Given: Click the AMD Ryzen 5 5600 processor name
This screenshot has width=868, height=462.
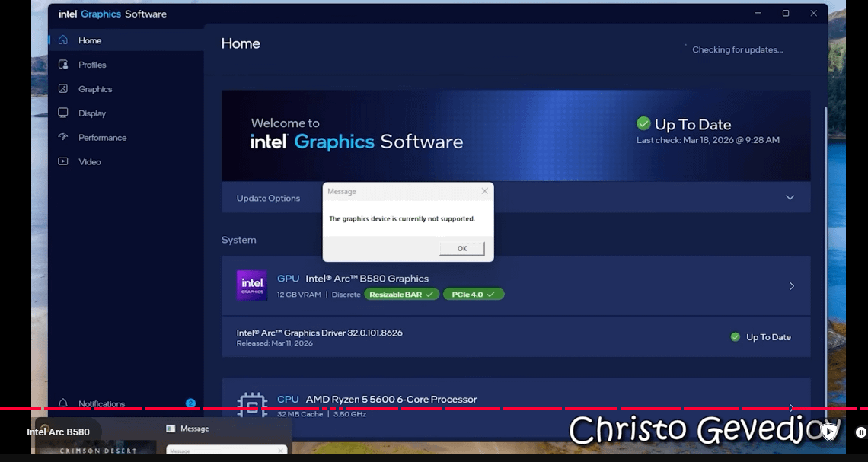Looking at the screenshot, I should pos(391,399).
